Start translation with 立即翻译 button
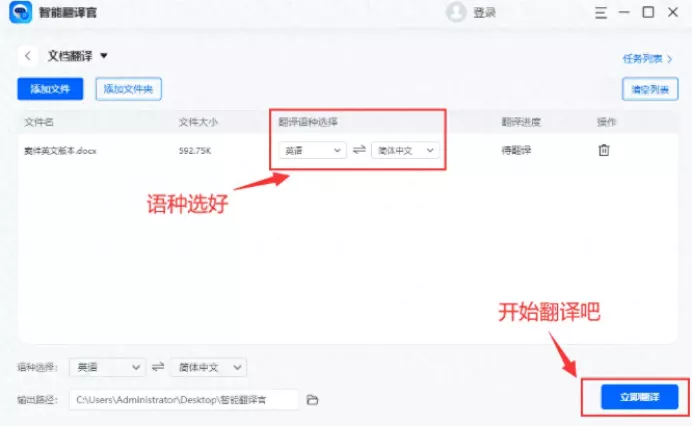Screen dimensions: 692x426 click(639, 396)
